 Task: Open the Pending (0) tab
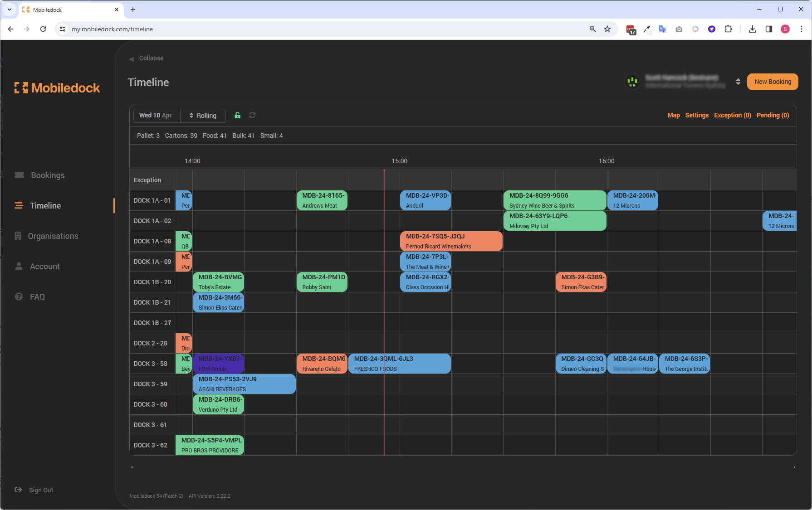click(773, 115)
